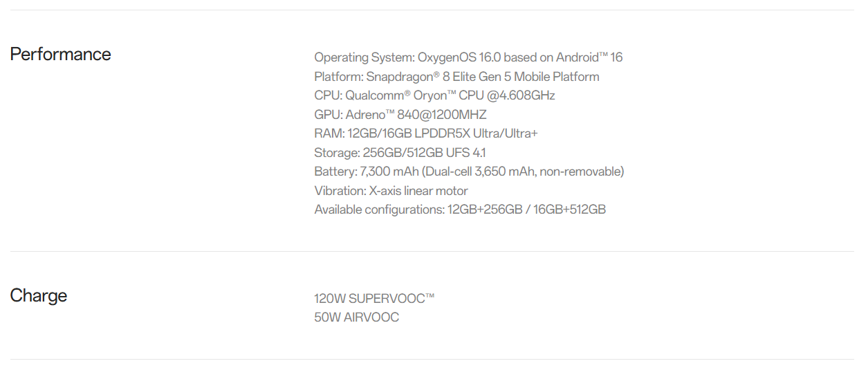Click the Snapdragon 8 Elite platform line
This screenshot has height=379, width=868.
click(x=456, y=77)
